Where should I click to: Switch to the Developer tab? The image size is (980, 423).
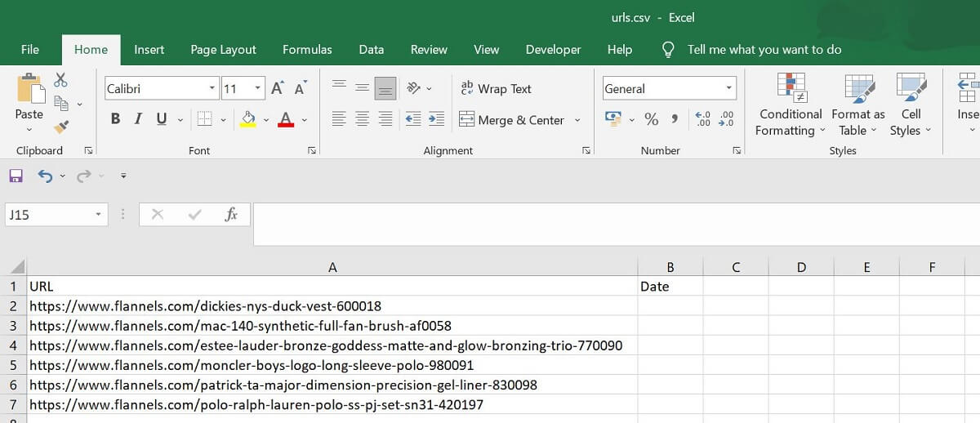(x=553, y=50)
